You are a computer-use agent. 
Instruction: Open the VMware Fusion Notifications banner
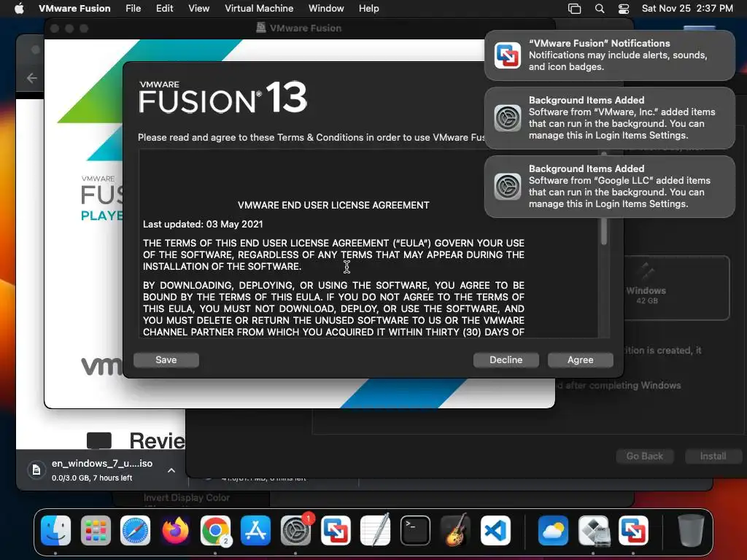click(x=609, y=55)
